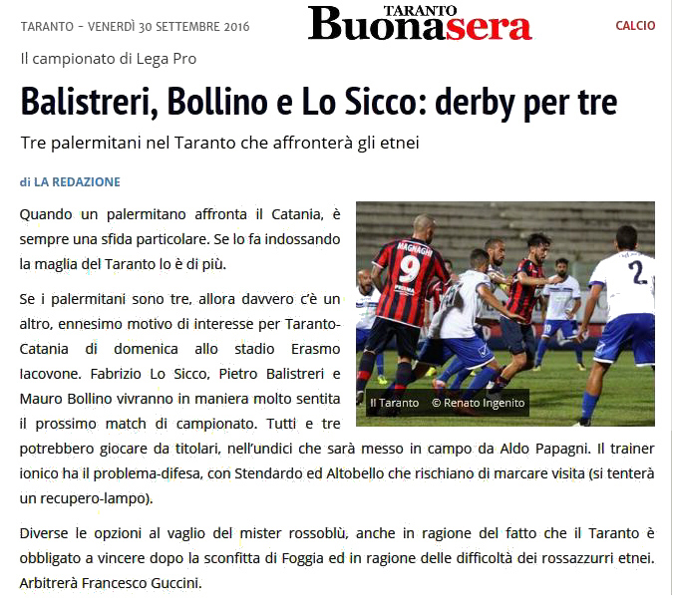Click the first paragraph beginning 'Quando un palermitano'
The width and height of the screenshot is (673, 616).
coord(179,239)
